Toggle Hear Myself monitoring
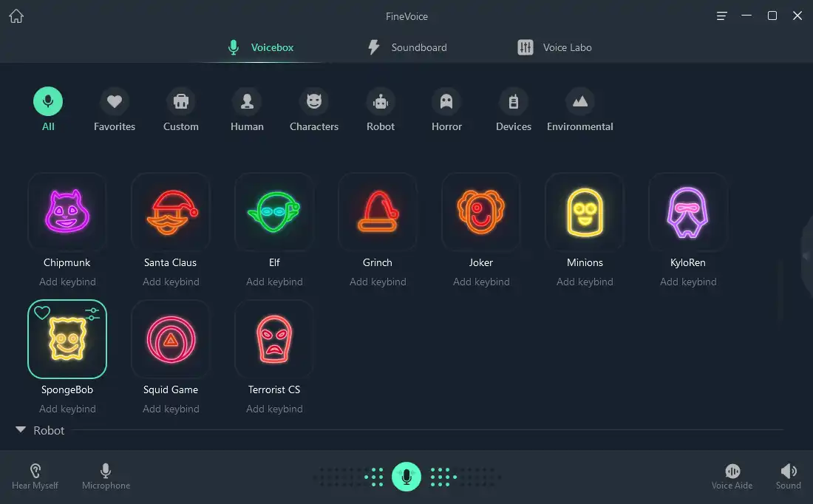The height and width of the screenshot is (504, 813). pyautogui.click(x=35, y=477)
